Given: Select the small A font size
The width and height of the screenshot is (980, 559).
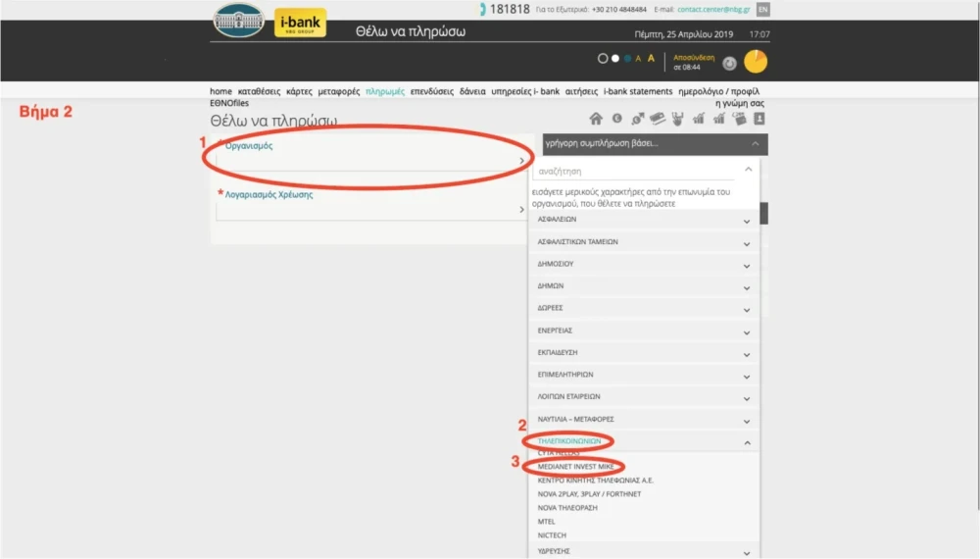Looking at the screenshot, I should (x=638, y=59).
